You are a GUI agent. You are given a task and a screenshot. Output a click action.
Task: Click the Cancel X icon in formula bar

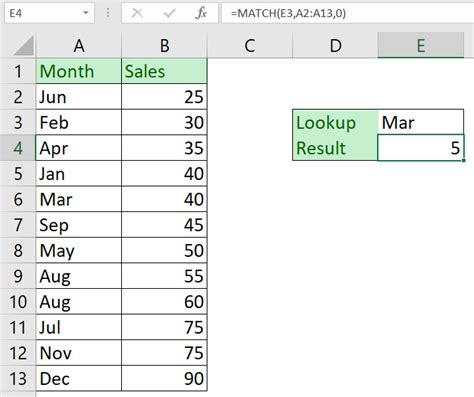137,13
